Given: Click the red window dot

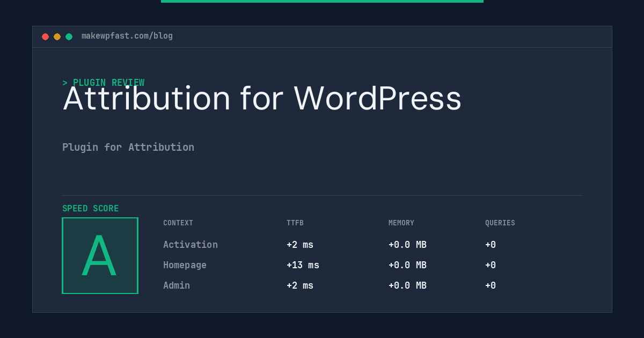Looking at the screenshot, I should (45, 36).
